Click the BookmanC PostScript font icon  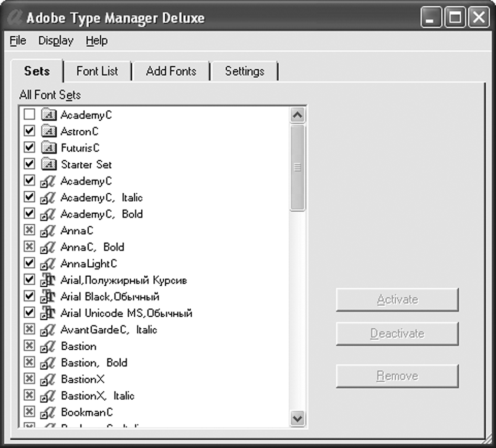[x=48, y=412]
